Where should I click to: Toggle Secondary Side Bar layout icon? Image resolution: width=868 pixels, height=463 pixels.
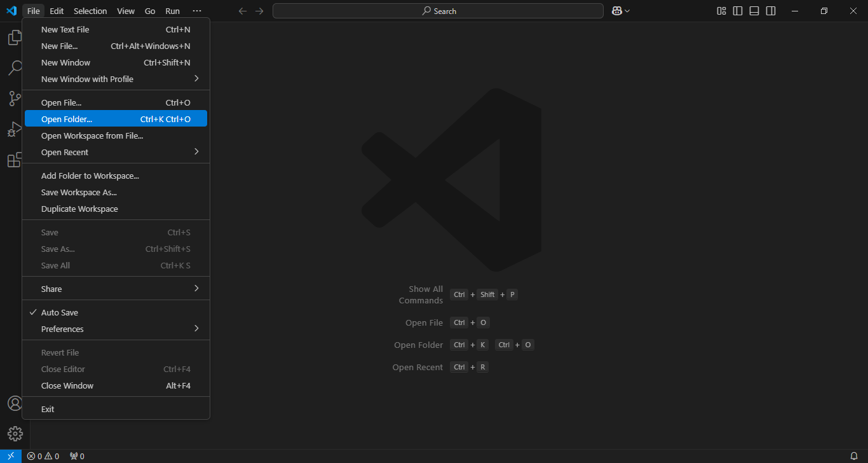[x=771, y=11]
